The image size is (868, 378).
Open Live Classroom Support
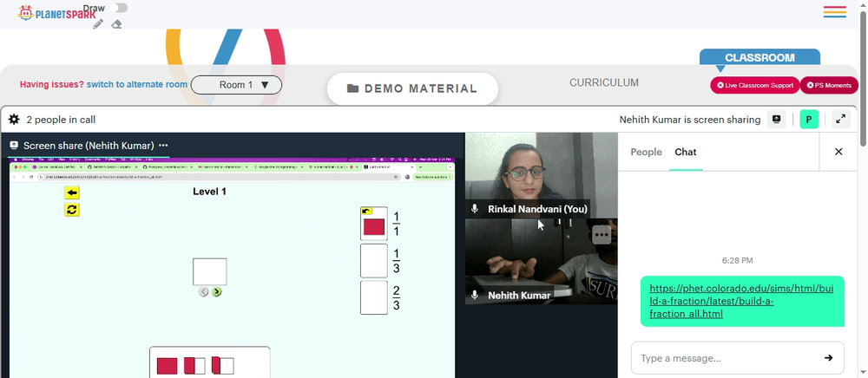[x=755, y=85]
